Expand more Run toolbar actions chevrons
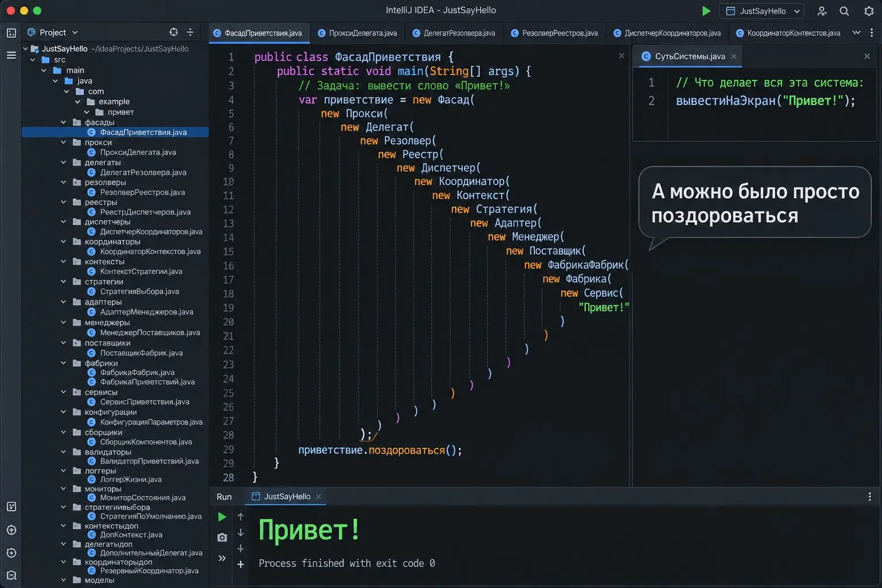882x588 pixels. [222, 558]
